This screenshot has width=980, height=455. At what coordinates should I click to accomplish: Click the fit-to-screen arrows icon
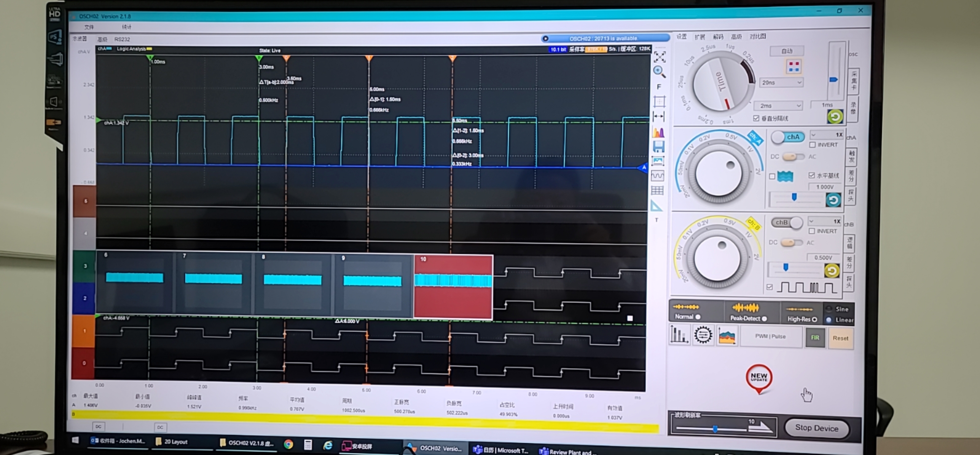click(x=659, y=56)
